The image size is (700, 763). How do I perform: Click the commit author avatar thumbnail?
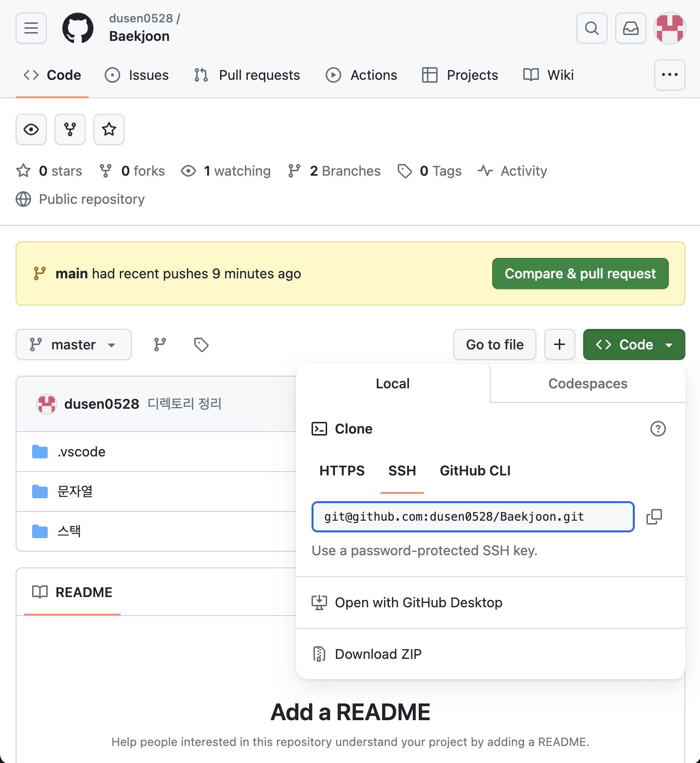pyautogui.click(x=47, y=404)
